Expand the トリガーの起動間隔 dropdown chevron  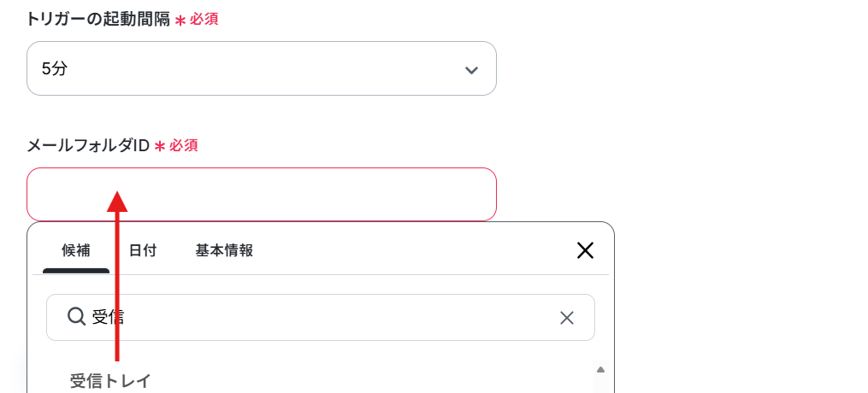(x=471, y=70)
